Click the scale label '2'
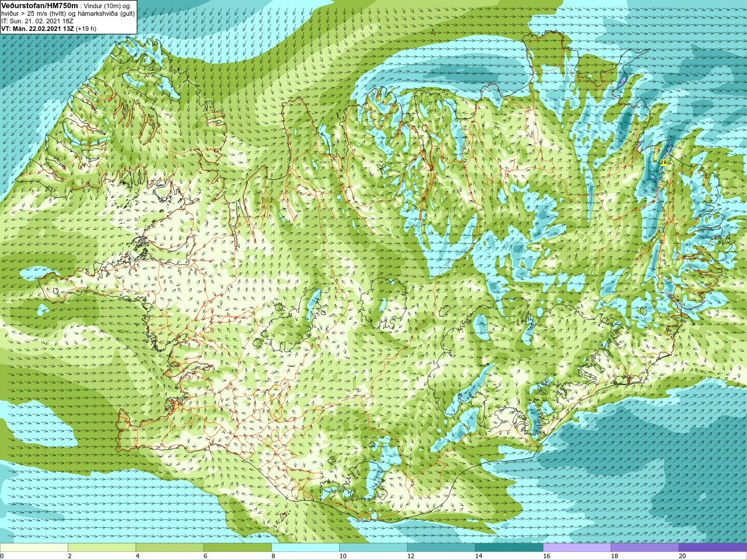 tap(69, 556)
